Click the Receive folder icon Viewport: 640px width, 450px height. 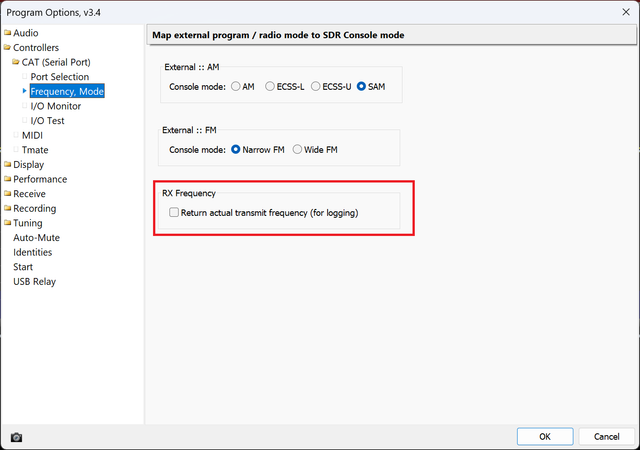click(7, 194)
